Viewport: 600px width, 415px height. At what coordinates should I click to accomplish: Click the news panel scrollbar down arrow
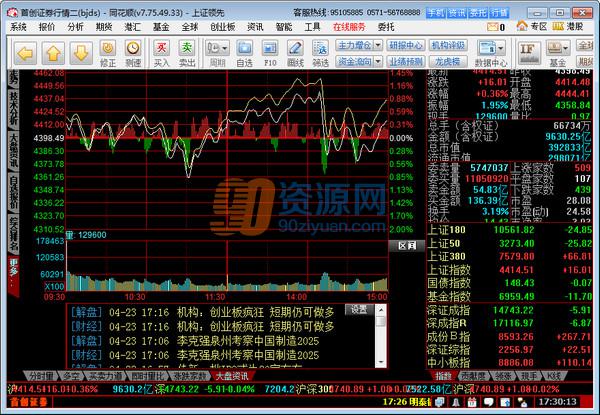point(380,361)
